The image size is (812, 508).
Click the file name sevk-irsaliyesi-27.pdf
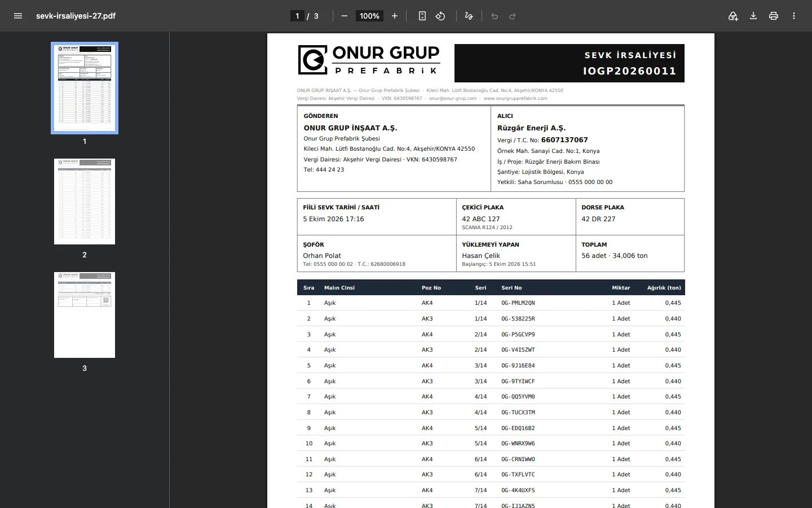[76, 16]
